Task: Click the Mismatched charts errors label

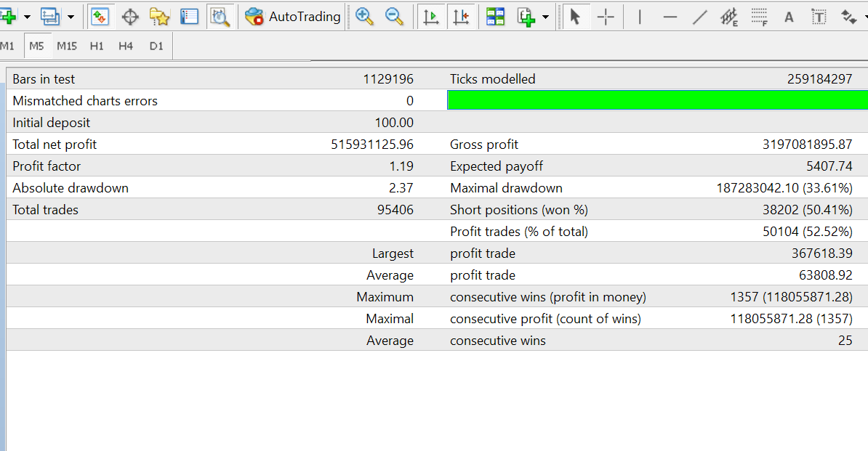Action: pyautogui.click(x=85, y=101)
